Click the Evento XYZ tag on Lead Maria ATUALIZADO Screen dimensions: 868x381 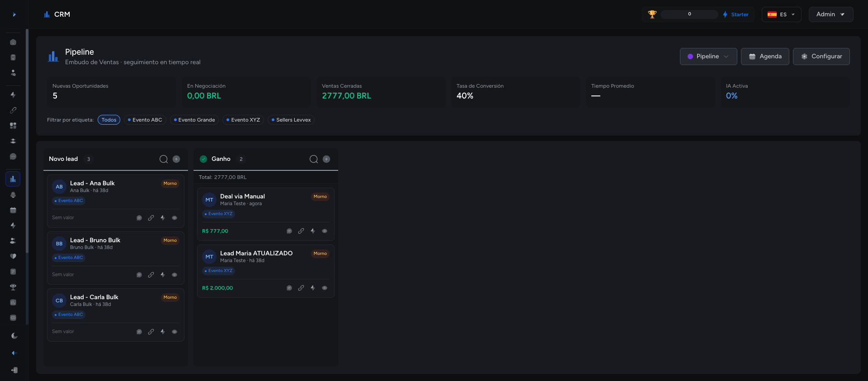[x=218, y=271]
